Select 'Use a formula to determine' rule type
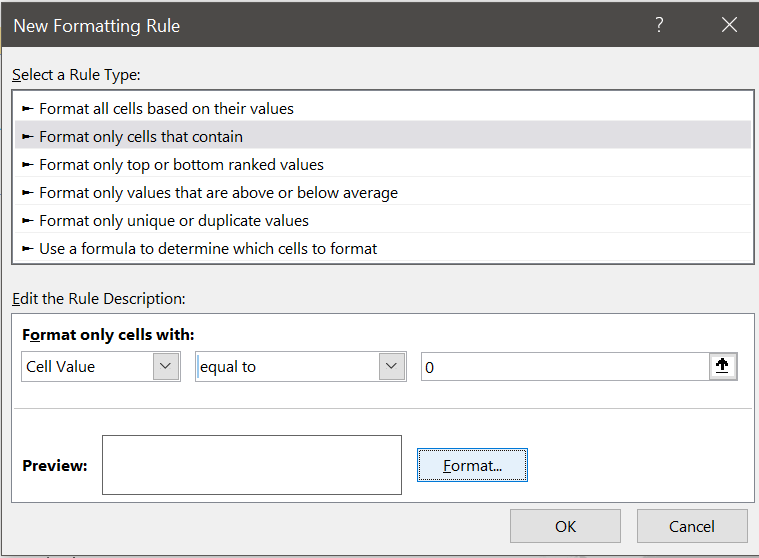 pos(208,248)
